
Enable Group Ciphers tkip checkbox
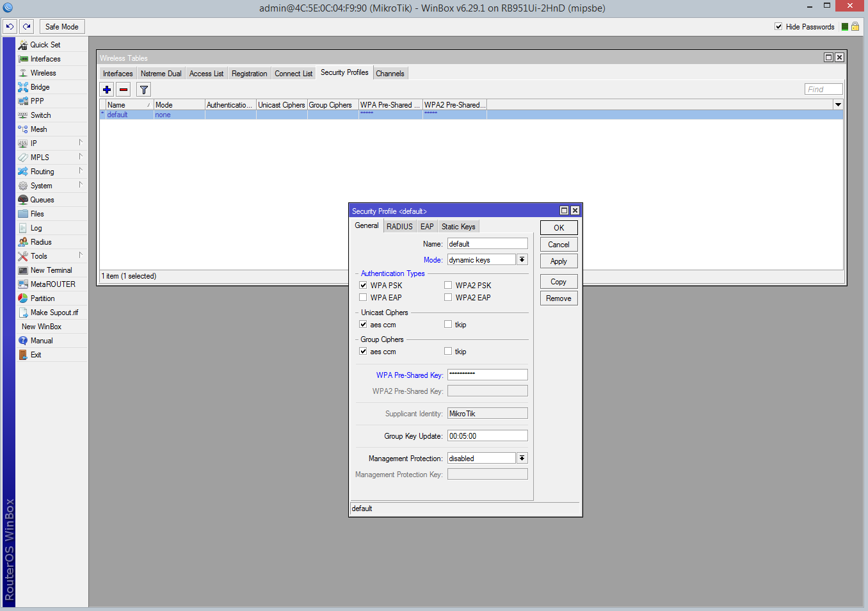pyautogui.click(x=448, y=352)
